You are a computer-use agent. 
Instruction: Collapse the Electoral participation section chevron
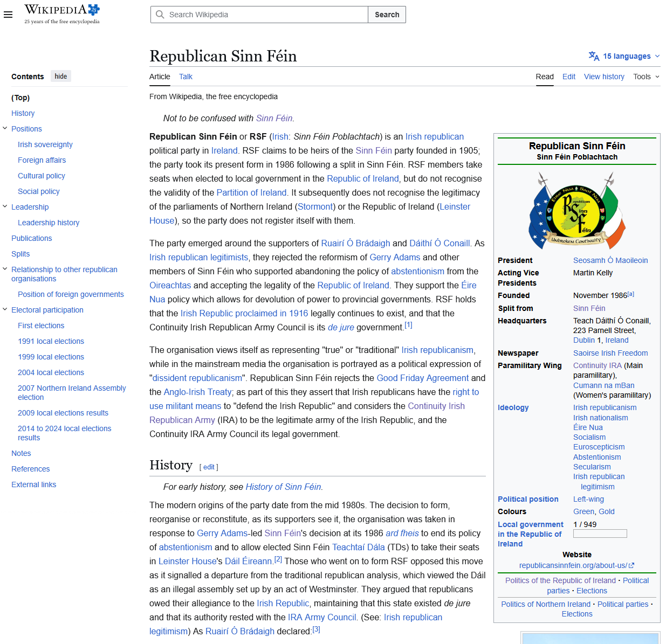click(x=5, y=309)
